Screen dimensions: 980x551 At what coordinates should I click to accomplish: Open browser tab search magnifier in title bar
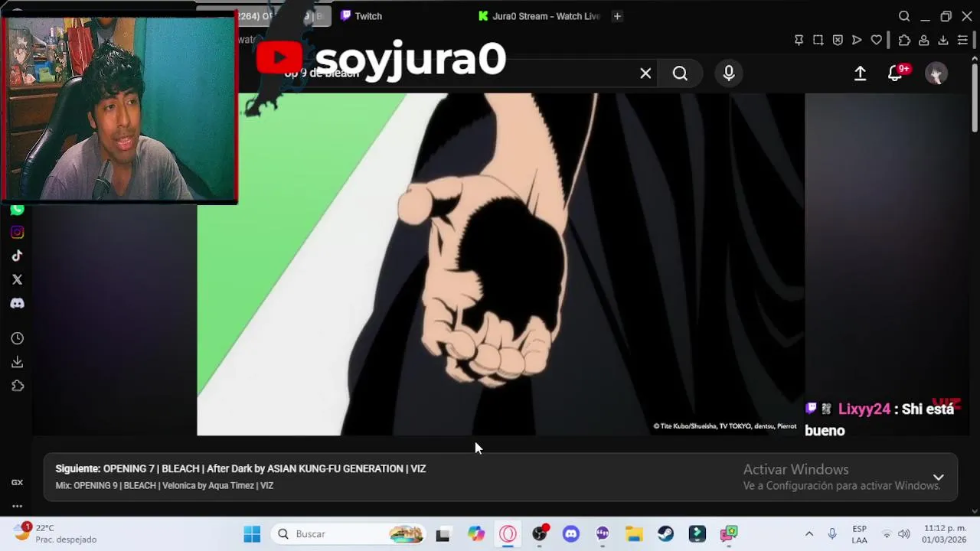[x=904, y=16]
